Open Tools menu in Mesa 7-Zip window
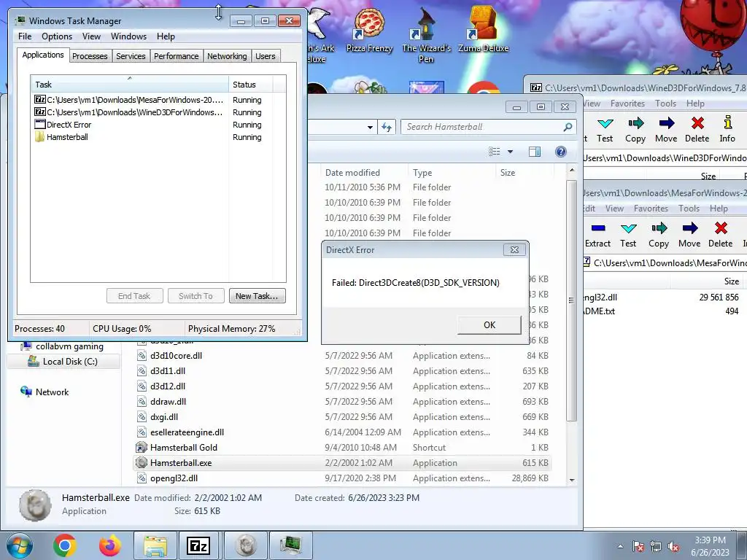747x560 pixels. tap(689, 209)
